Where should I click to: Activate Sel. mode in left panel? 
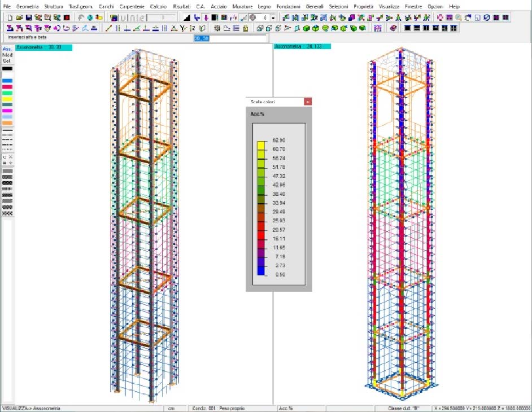point(7,61)
